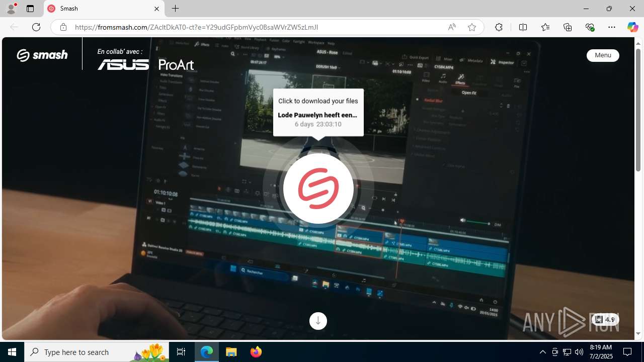
Task: Open Edge taskbar icon
Action: (x=207, y=352)
